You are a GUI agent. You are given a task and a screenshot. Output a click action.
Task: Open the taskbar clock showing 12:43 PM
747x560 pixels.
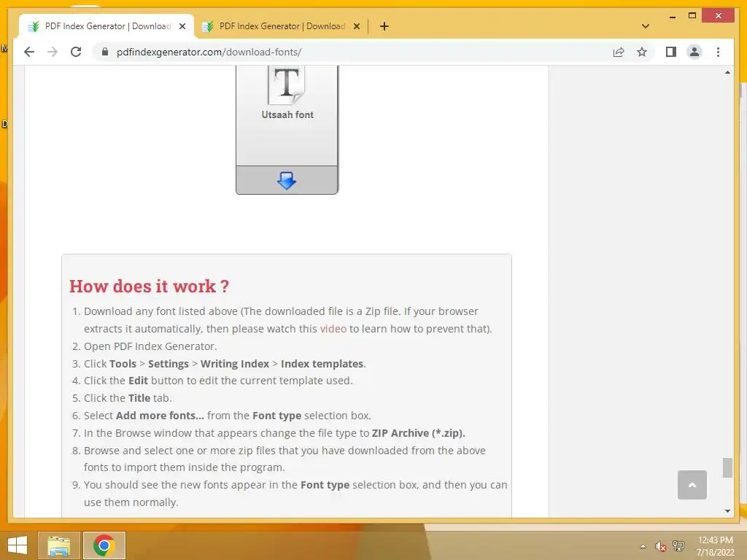(x=715, y=546)
